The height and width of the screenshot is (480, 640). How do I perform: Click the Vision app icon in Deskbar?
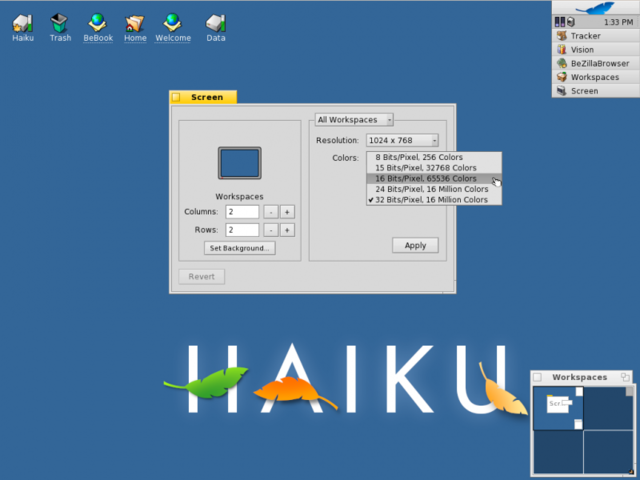[562, 50]
